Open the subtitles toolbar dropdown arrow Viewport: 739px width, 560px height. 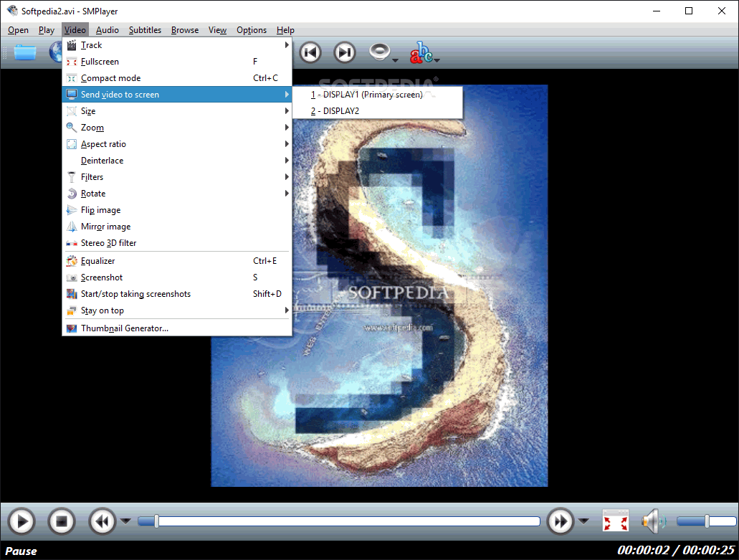pyautogui.click(x=437, y=60)
